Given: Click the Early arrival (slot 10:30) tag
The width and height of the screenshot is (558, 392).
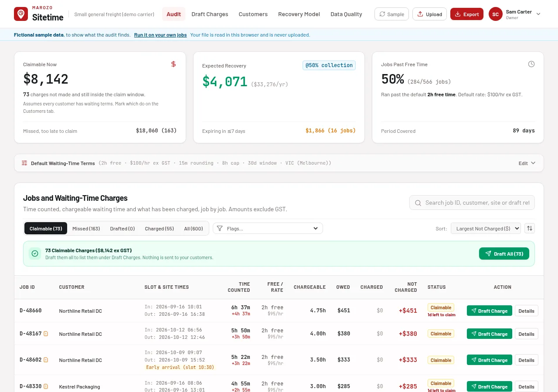Looking at the screenshot, I should click(180, 367).
